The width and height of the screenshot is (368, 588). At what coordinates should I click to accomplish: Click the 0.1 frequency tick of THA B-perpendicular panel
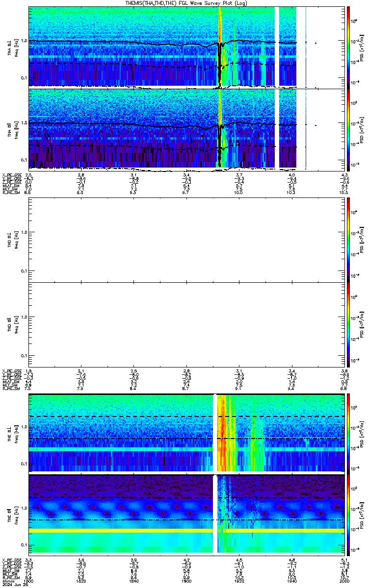tap(23, 78)
